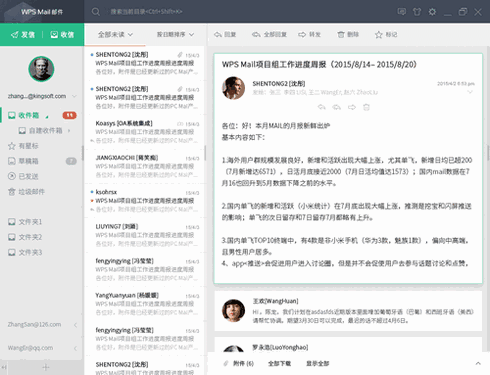
Task: Open the feedback message icon in title bar
Action: tap(402, 12)
